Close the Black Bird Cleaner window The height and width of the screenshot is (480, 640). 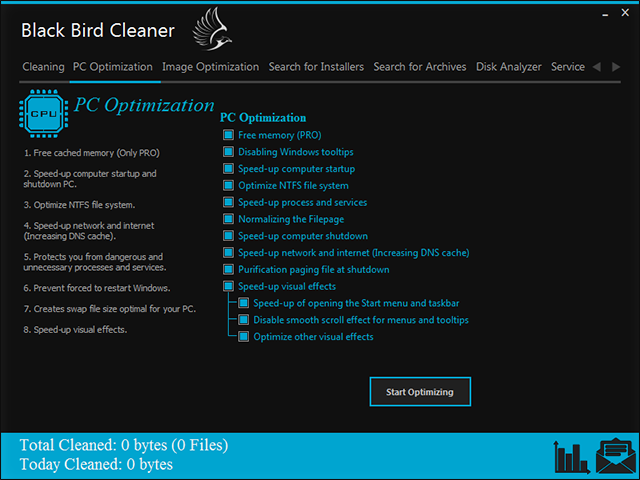(625, 13)
